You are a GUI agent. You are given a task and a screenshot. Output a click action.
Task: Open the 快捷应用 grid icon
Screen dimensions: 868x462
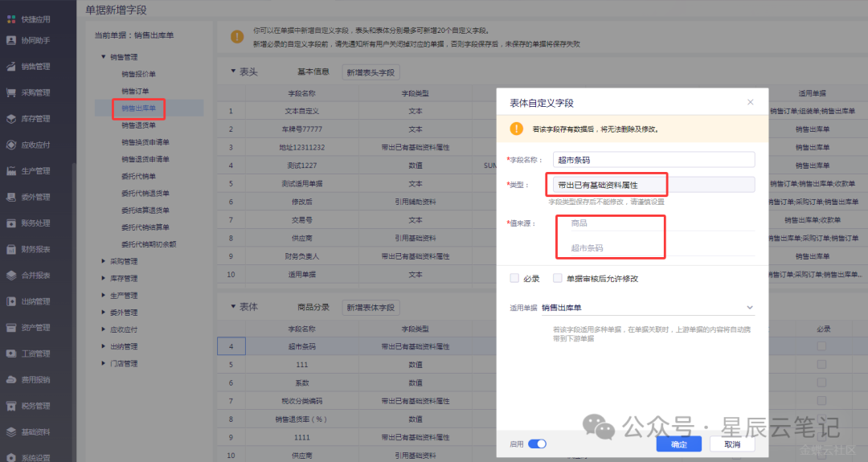(11, 18)
